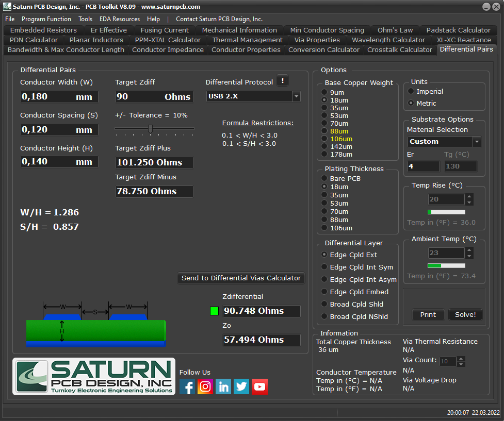Click the Differential Protocol info exclamation button
The image size is (504, 421).
tap(283, 80)
